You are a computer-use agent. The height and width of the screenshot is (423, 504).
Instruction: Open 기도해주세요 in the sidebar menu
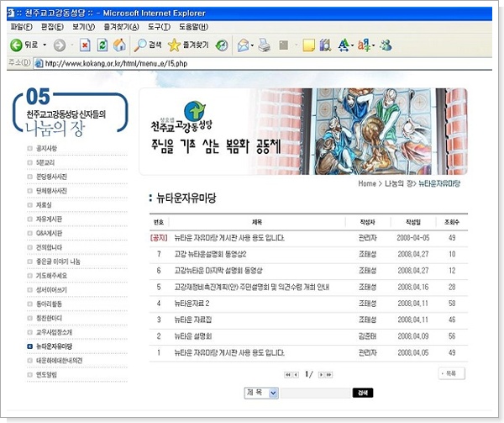[51, 276]
